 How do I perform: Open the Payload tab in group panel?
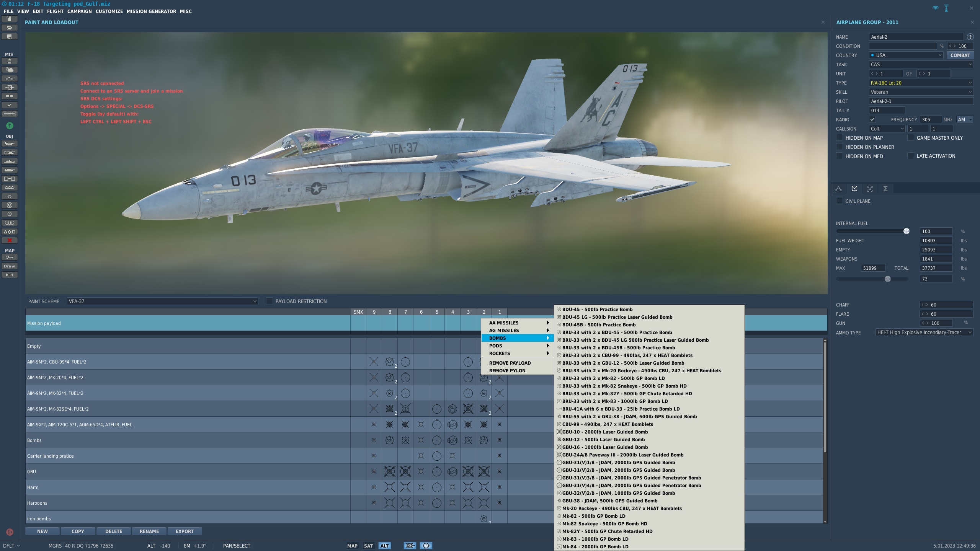[854, 189]
